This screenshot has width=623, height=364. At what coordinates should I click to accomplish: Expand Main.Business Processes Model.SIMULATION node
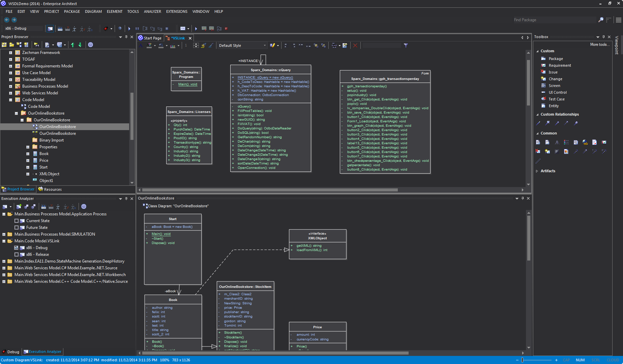pos(4,234)
